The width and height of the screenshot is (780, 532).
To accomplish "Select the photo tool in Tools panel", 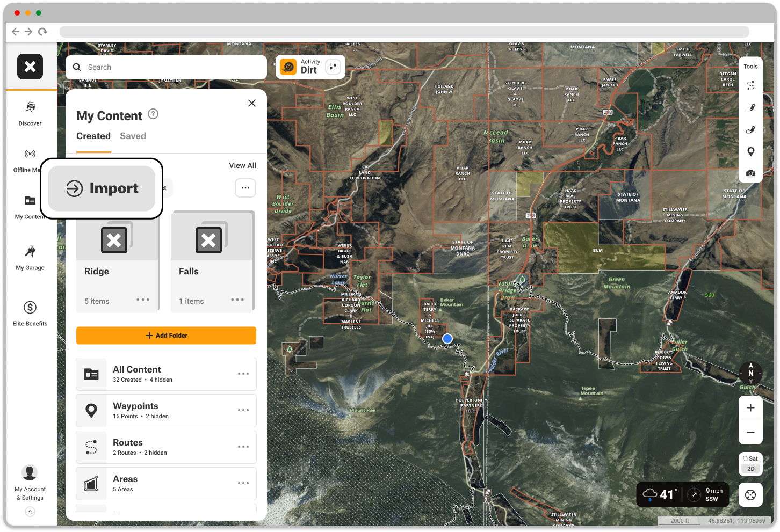I will [x=750, y=173].
